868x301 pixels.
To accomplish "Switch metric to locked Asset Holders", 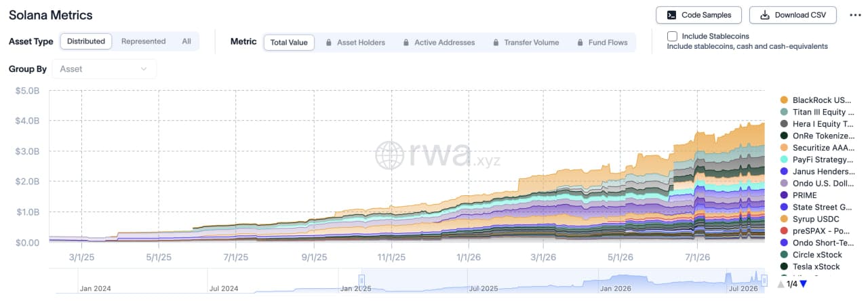I will [355, 42].
